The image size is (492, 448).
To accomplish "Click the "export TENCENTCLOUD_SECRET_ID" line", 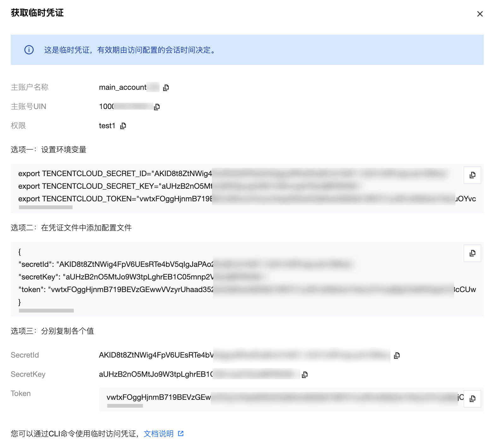I will [232, 174].
